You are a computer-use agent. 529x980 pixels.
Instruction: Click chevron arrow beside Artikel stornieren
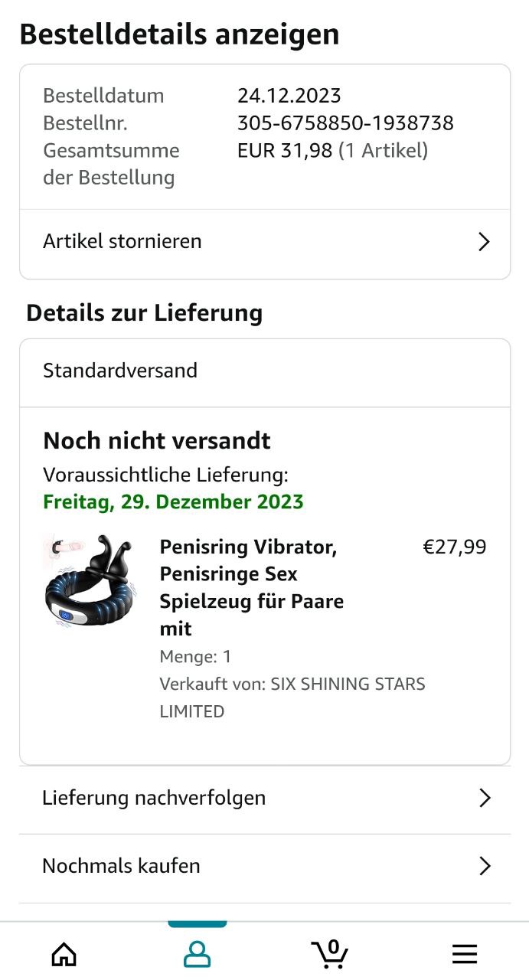tap(484, 242)
